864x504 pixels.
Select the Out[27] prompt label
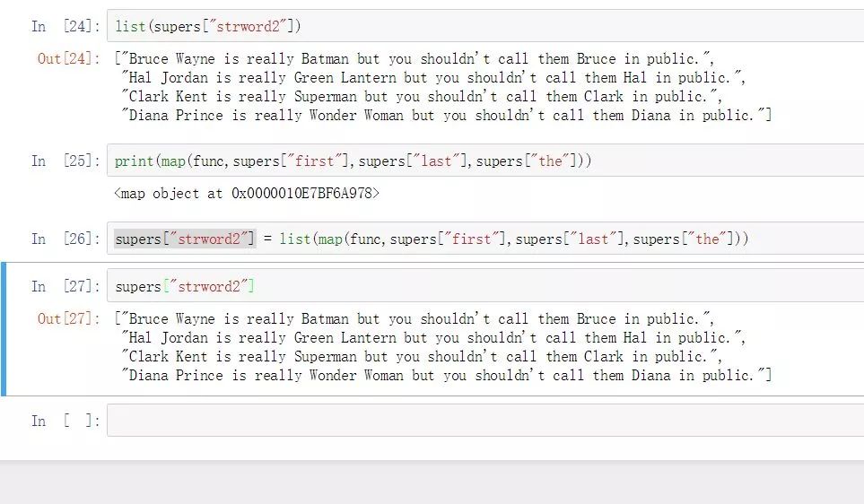pyautogui.click(x=69, y=318)
